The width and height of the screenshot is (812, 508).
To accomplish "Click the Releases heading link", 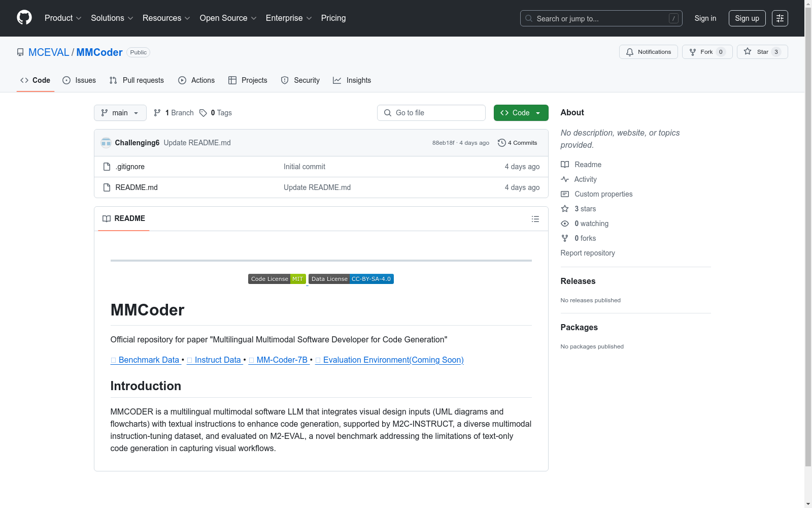I will click(x=578, y=281).
